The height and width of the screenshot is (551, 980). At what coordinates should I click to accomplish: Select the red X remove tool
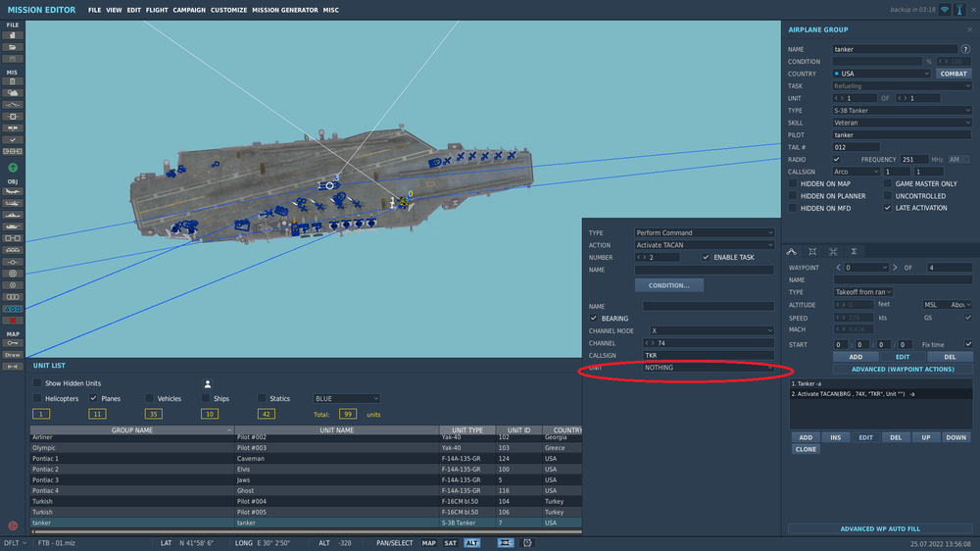click(x=13, y=321)
